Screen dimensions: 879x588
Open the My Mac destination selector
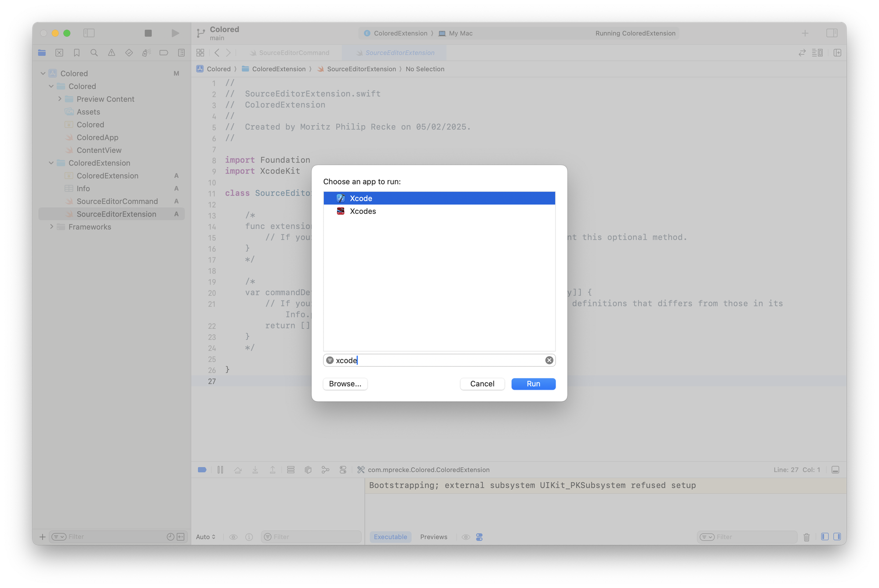pos(455,33)
